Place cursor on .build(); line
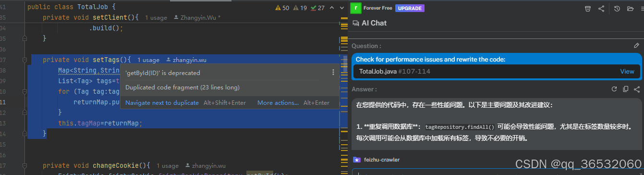 106,28
